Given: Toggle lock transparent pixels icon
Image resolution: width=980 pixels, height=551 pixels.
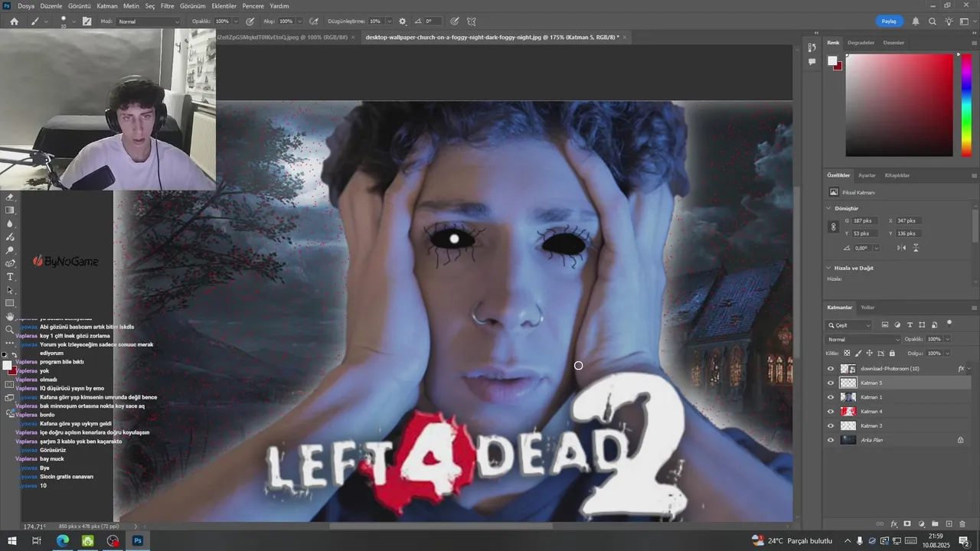Looking at the screenshot, I should coord(847,353).
